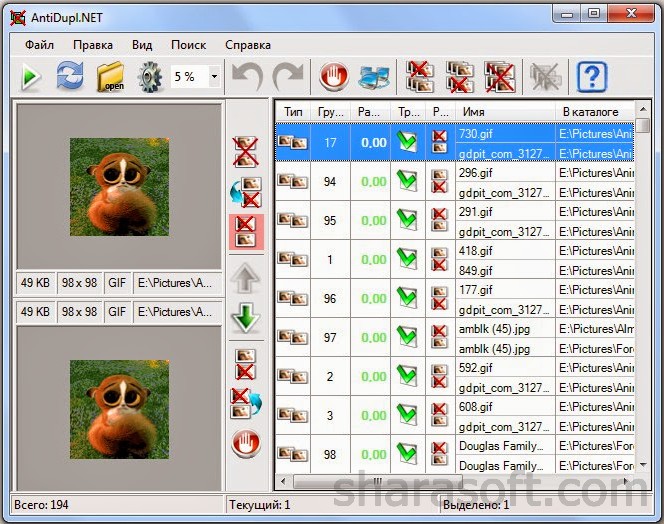This screenshot has height=524, width=664.
Task: Click the hint icon in the group 1 row
Action: 440,259
